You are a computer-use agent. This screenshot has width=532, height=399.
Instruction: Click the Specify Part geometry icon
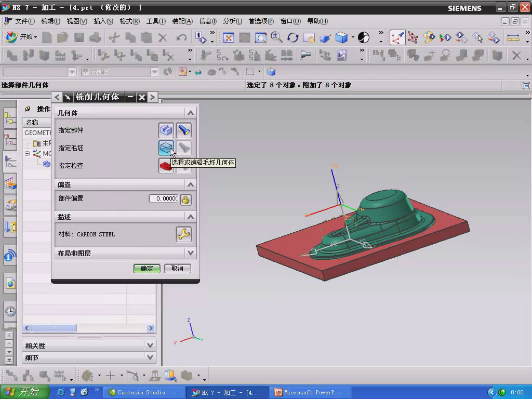coord(166,130)
